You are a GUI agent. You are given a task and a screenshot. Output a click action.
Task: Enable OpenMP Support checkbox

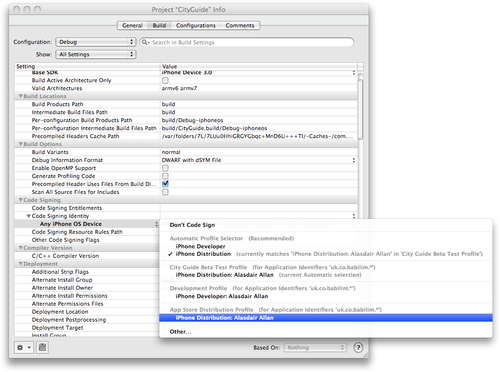(x=165, y=168)
